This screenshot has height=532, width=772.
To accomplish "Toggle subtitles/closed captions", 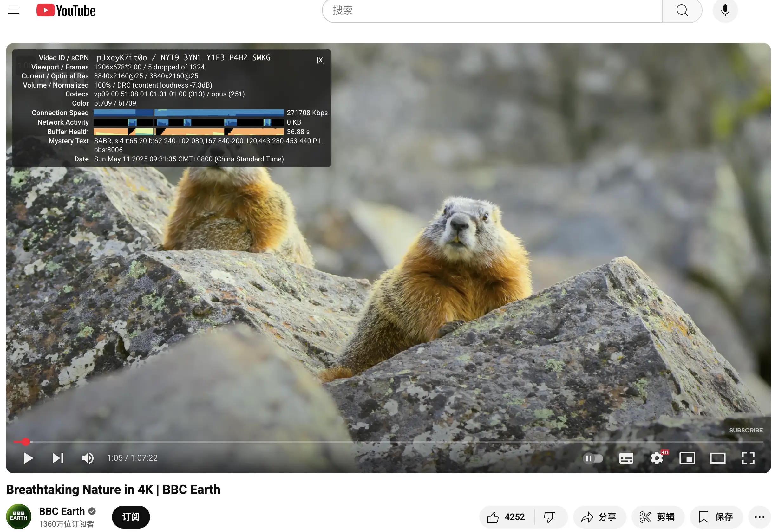I will coord(626,458).
